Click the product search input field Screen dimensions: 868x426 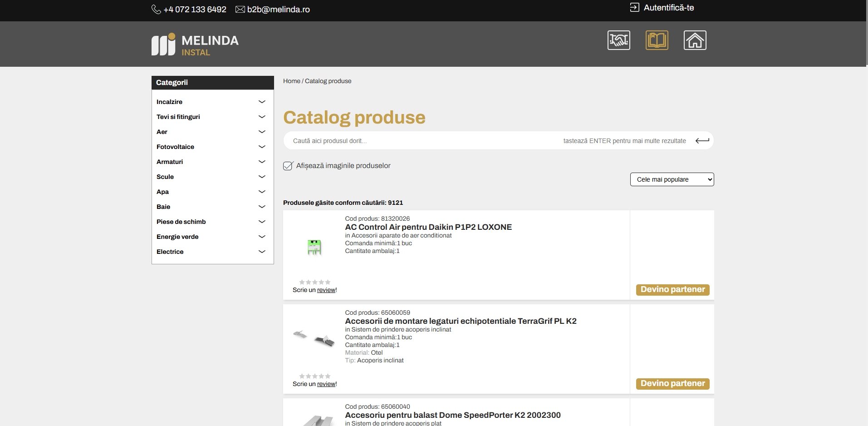(x=422, y=141)
